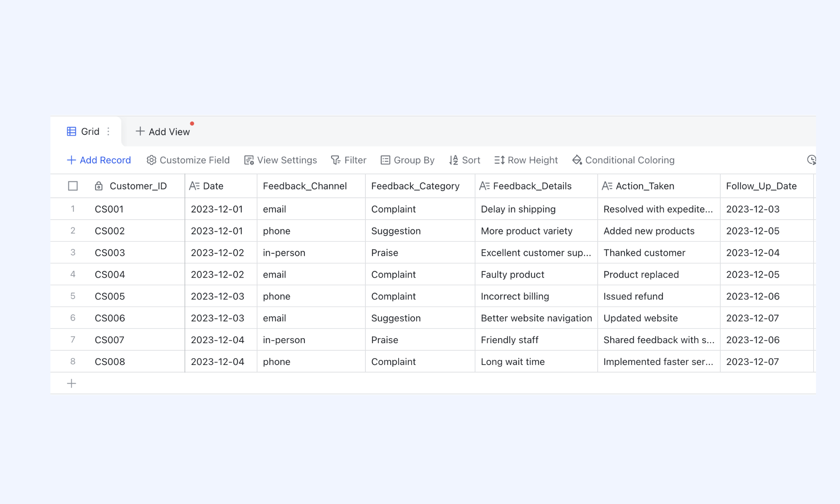This screenshot has height=504, width=840.
Task: Select cell CS007
Action: pos(137,340)
